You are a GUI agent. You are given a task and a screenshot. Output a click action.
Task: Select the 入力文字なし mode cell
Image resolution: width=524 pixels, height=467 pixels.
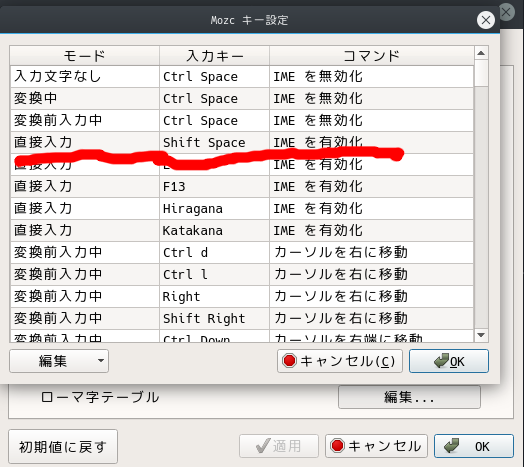(85, 77)
